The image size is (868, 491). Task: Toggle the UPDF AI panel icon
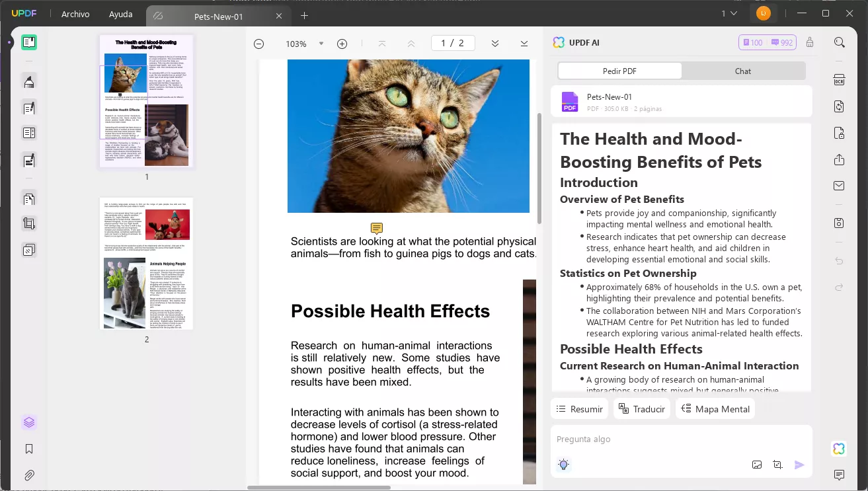tap(839, 449)
